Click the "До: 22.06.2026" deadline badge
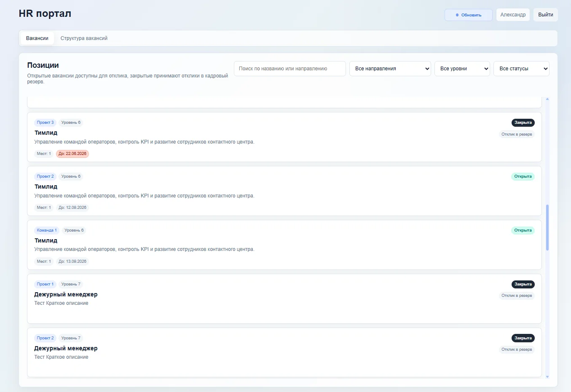The width and height of the screenshot is (571, 392). pos(72,154)
